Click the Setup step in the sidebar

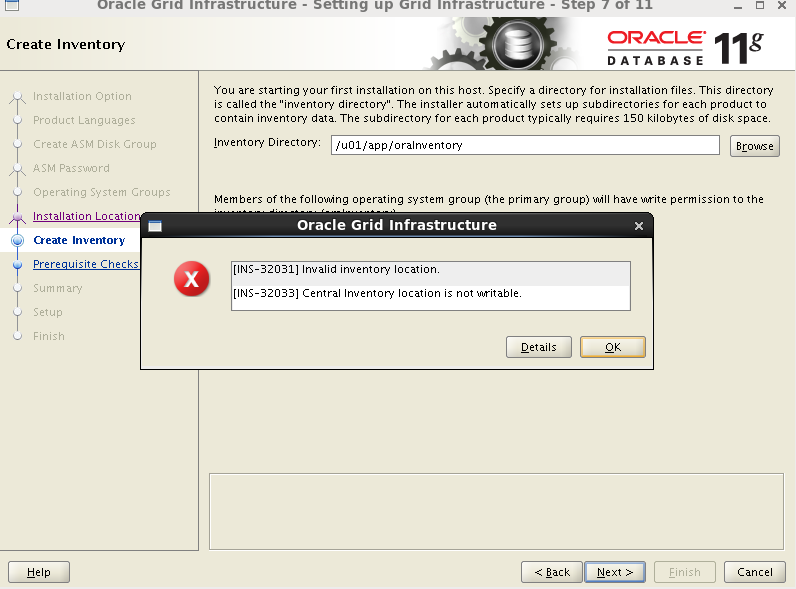point(48,312)
